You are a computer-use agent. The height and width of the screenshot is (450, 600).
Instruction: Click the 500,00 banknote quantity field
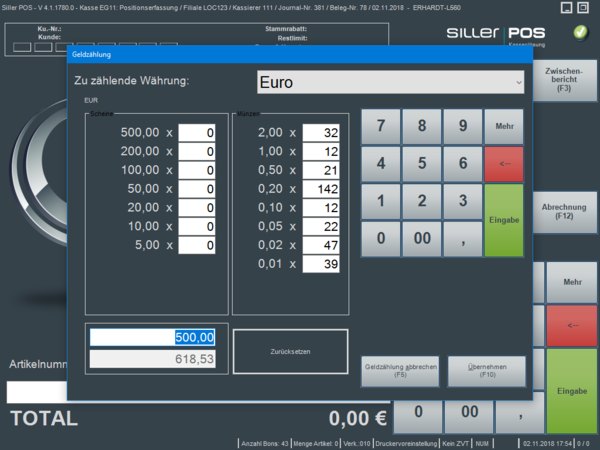coord(197,132)
